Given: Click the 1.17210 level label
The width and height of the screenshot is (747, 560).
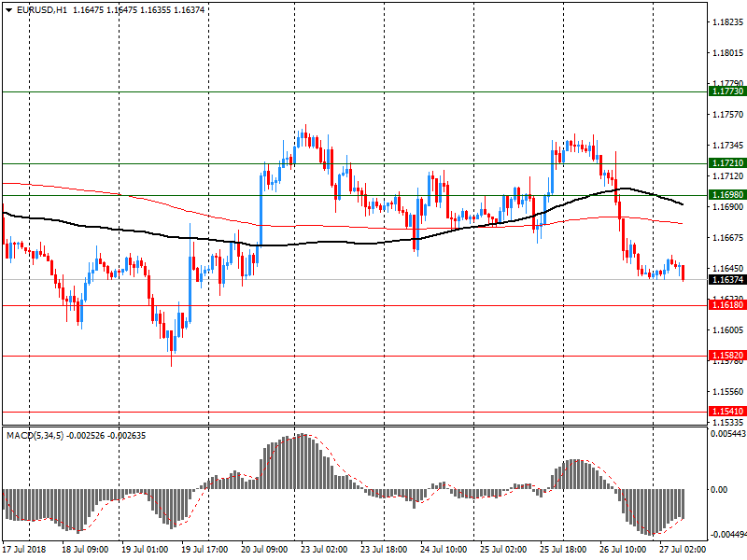Looking at the screenshot, I should (x=727, y=163).
